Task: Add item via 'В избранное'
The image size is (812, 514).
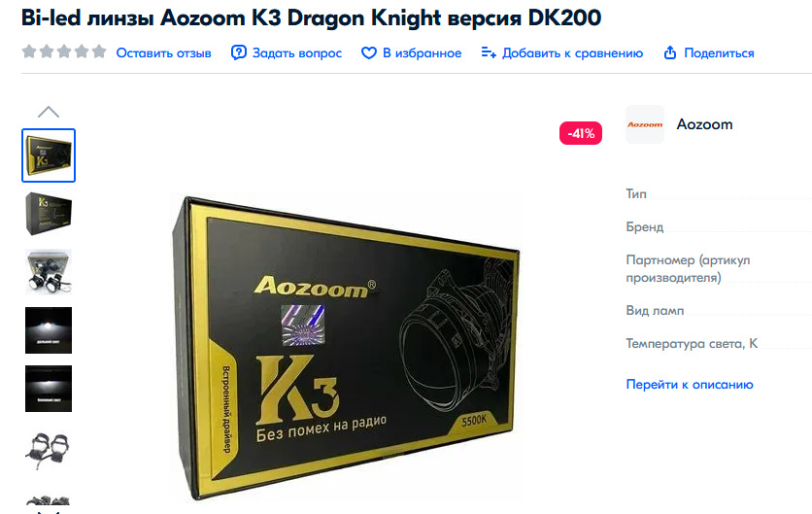Action: pyautogui.click(x=423, y=52)
